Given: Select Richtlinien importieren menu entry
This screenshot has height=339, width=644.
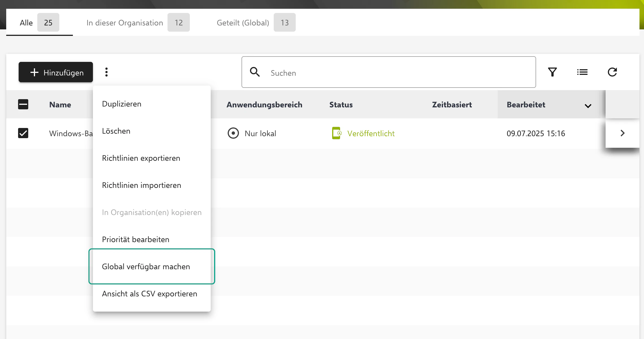Looking at the screenshot, I should [x=152, y=185].
